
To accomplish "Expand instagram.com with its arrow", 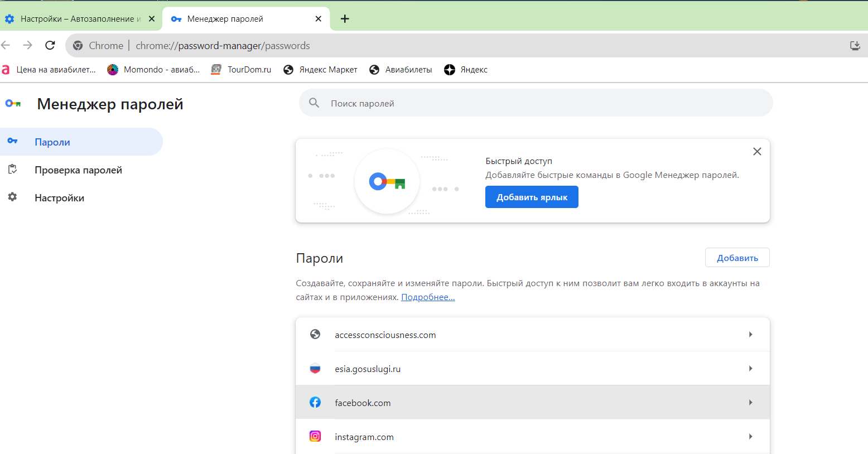I will pyautogui.click(x=750, y=437).
